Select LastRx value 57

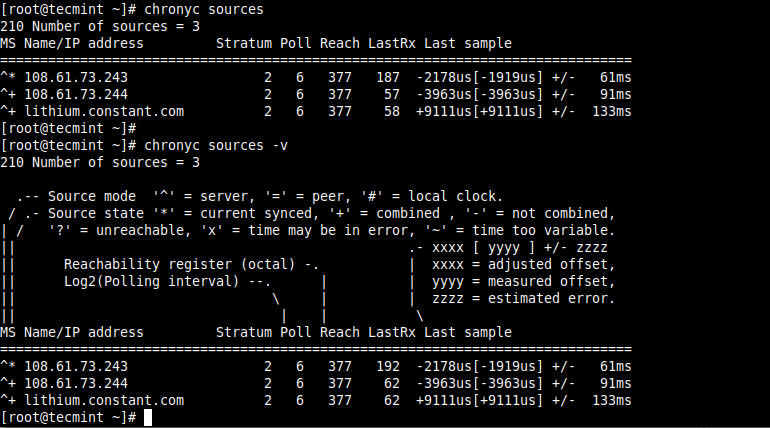pos(391,94)
